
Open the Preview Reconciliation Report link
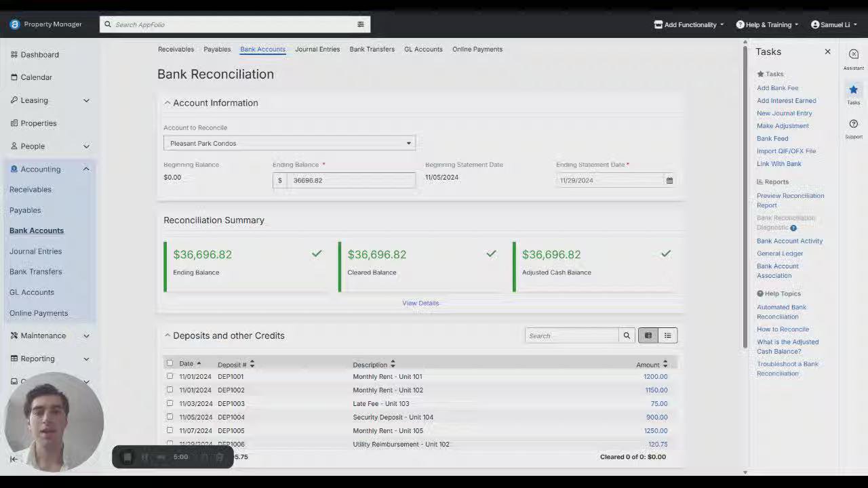tap(791, 201)
